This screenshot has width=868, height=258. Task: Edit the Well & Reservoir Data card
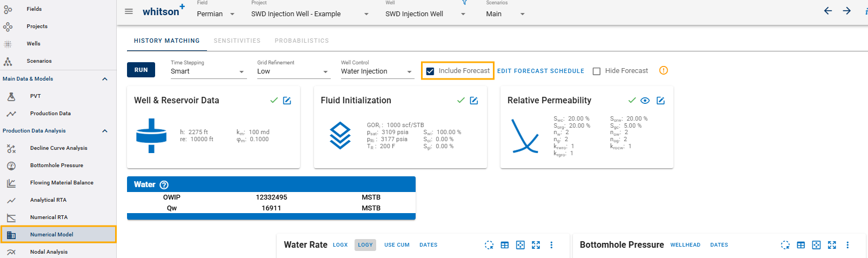coord(287,101)
